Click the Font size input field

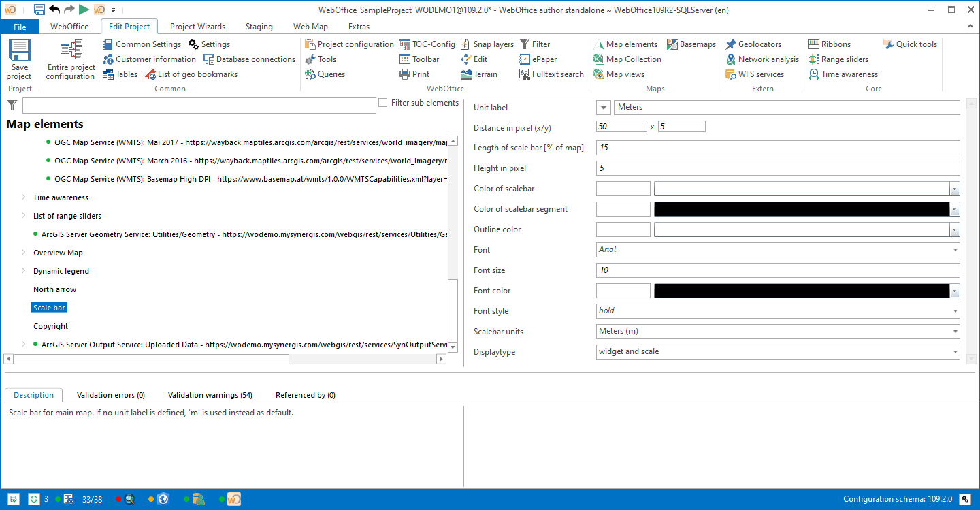click(777, 270)
